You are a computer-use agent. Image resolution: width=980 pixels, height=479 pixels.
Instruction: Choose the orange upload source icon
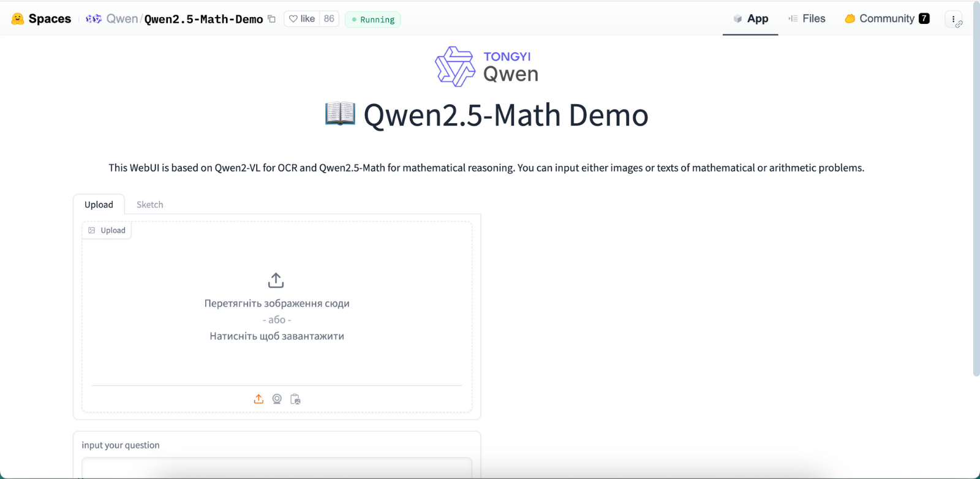tap(258, 399)
